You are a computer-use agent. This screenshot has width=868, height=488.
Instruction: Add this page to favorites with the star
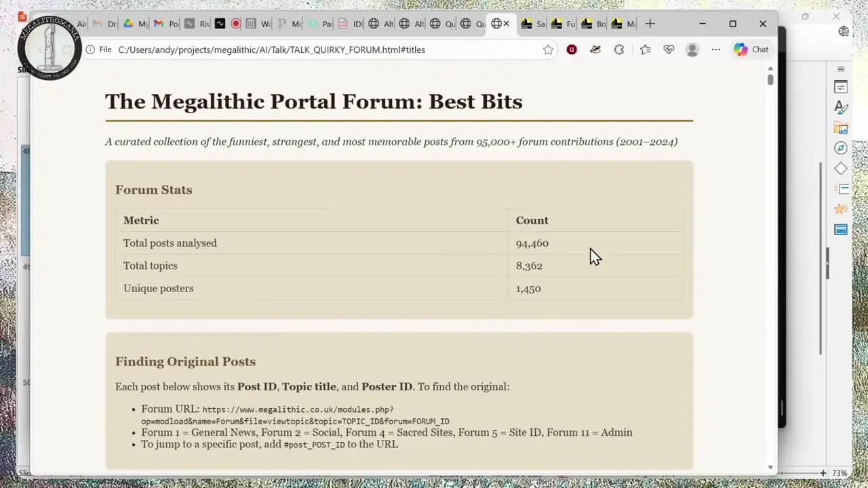pos(548,49)
